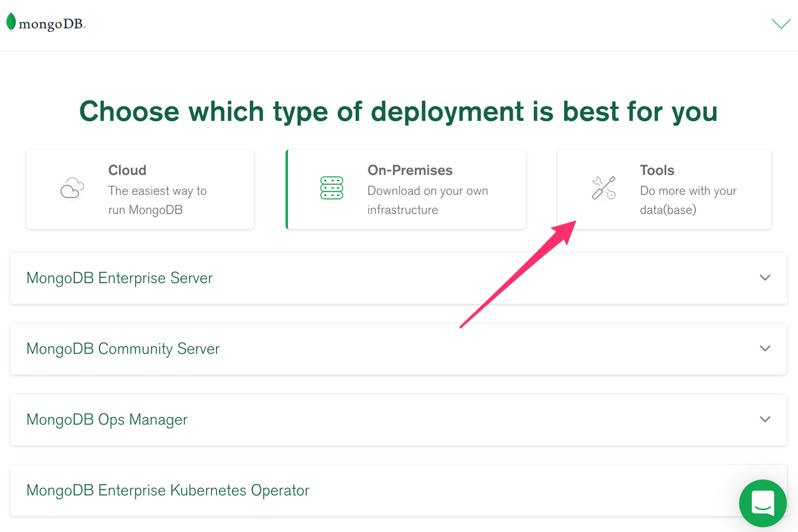Click the On-Premises server stack icon
The image size is (798, 532).
pyautogui.click(x=331, y=188)
